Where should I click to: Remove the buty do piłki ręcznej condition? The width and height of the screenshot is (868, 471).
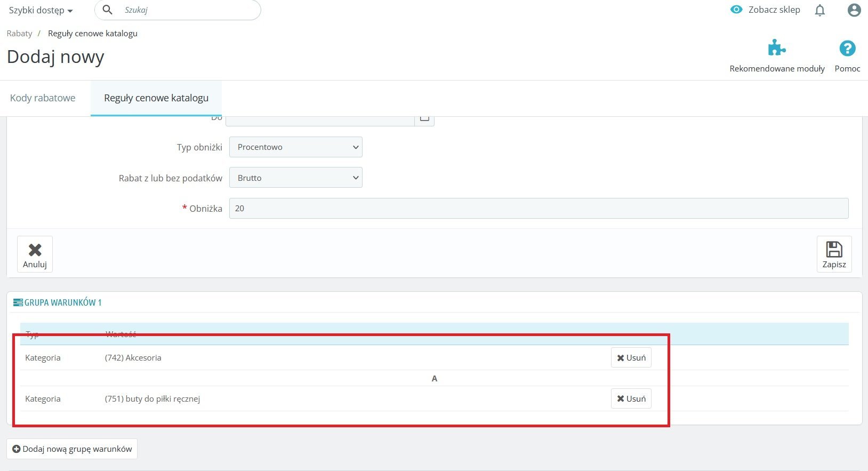coord(631,399)
